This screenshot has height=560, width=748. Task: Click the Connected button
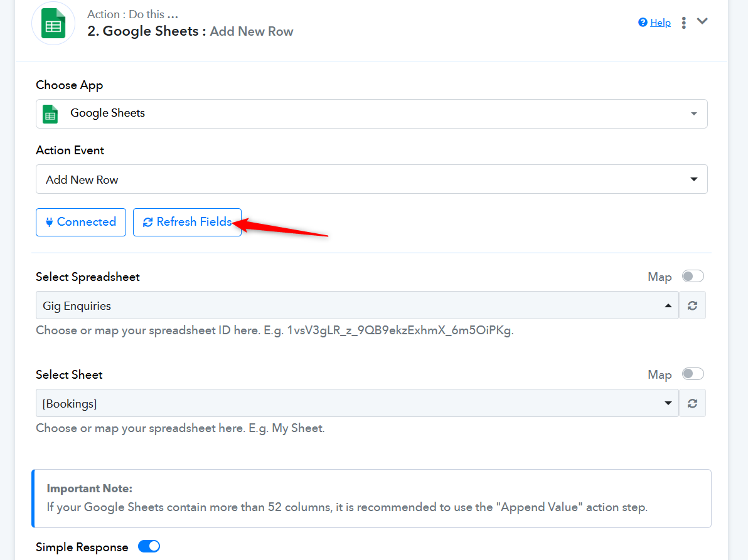click(x=80, y=222)
